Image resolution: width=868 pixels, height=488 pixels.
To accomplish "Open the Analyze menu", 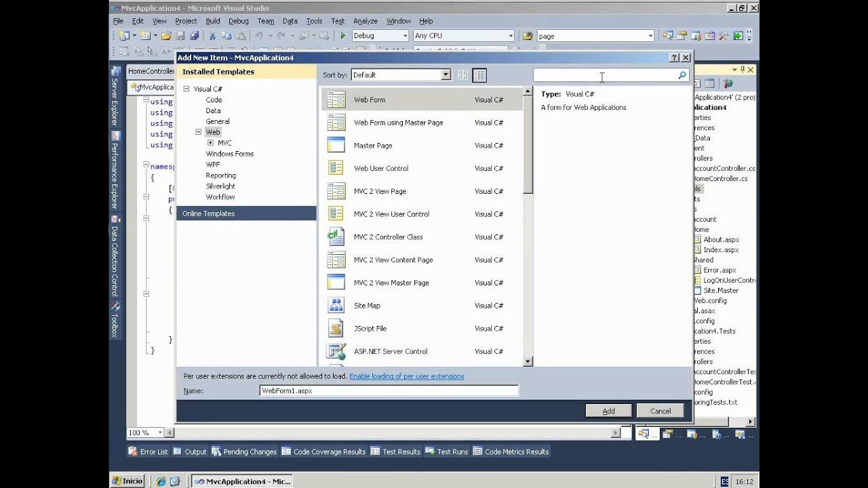I will (x=366, y=21).
